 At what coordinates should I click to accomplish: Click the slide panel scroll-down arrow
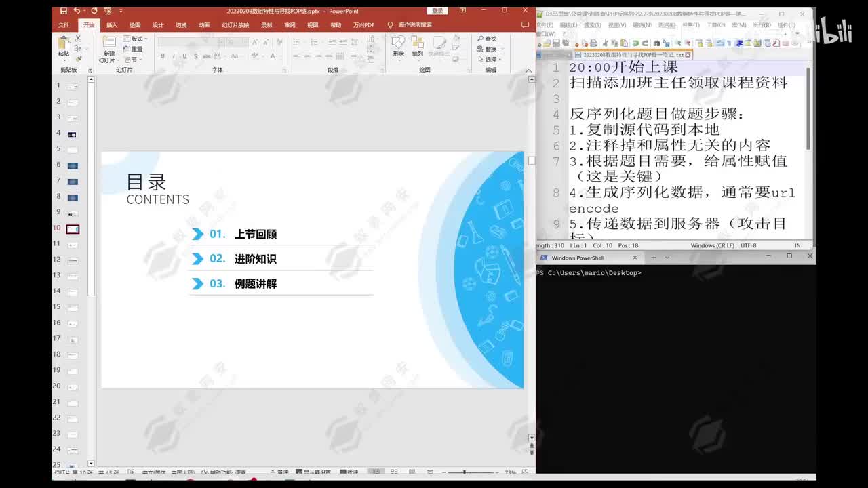(91, 463)
